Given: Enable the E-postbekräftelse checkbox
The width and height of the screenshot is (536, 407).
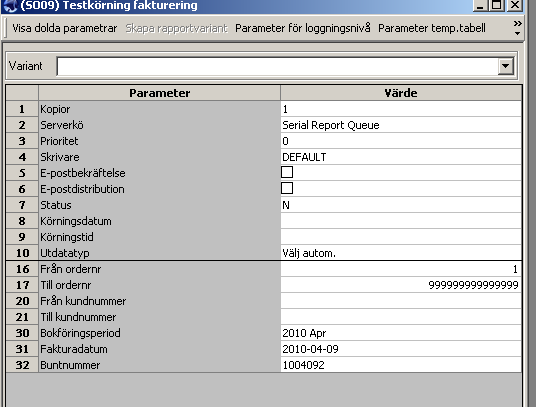Looking at the screenshot, I should pyautogui.click(x=287, y=172).
